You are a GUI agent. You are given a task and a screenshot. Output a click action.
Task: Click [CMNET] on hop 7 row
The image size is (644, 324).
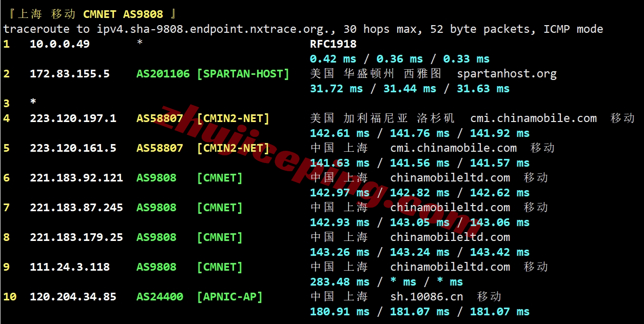click(220, 208)
